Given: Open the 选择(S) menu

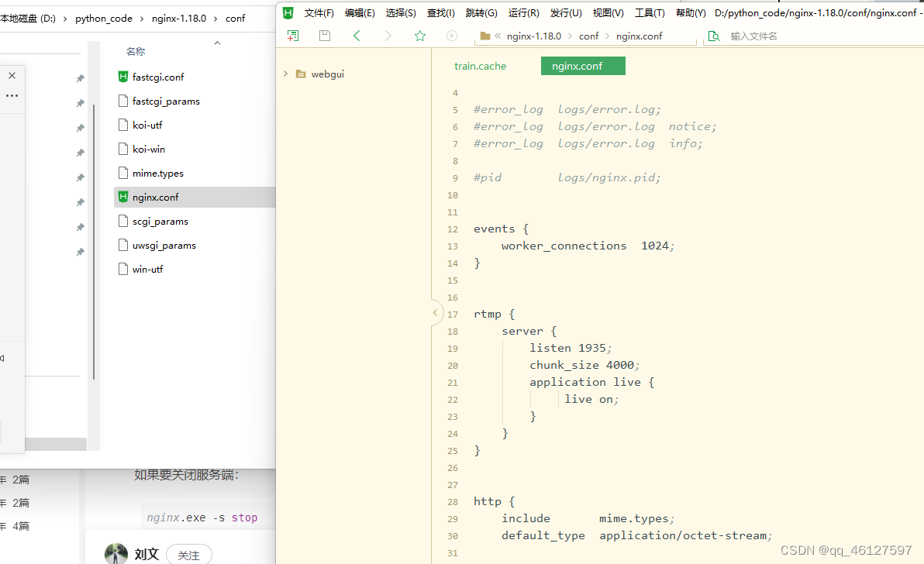Looking at the screenshot, I should 401,13.
